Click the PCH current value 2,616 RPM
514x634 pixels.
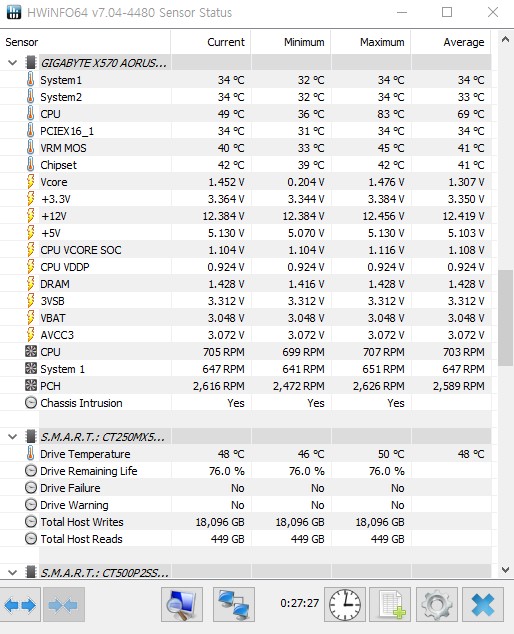click(218, 386)
